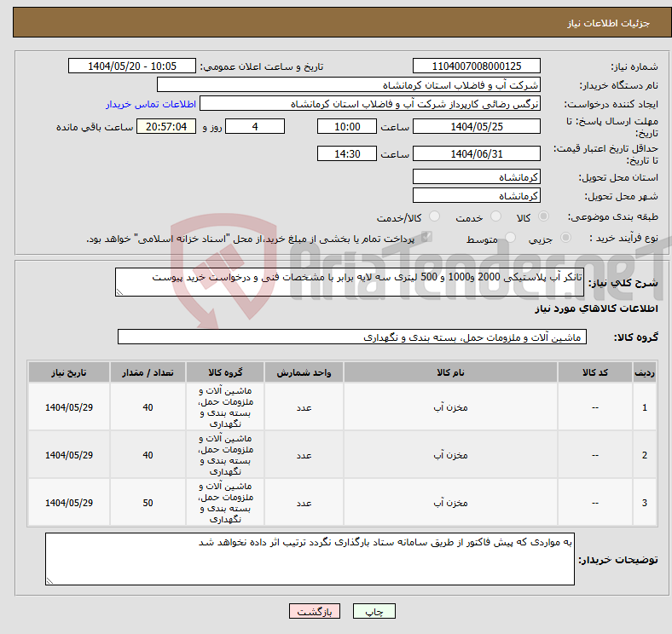Screen dimensions: 672x634
Task: Click the توضیحات خریدار notes textarea
Action: click(x=310, y=559)
